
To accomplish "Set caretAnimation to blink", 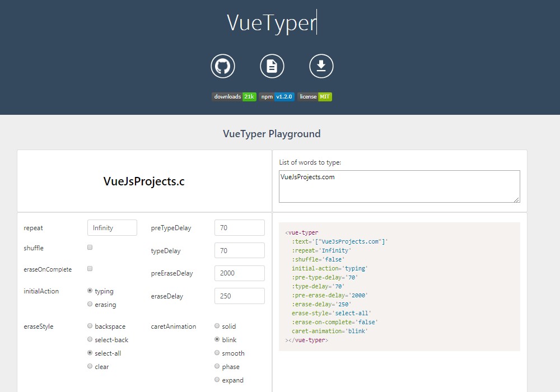I will [217, 339].
